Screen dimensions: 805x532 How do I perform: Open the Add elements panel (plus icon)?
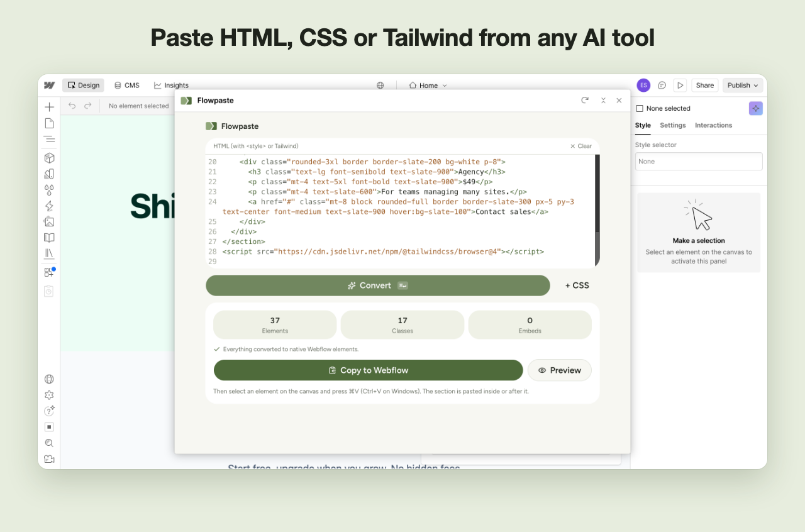pyautogui.click(x=49, y=107)
